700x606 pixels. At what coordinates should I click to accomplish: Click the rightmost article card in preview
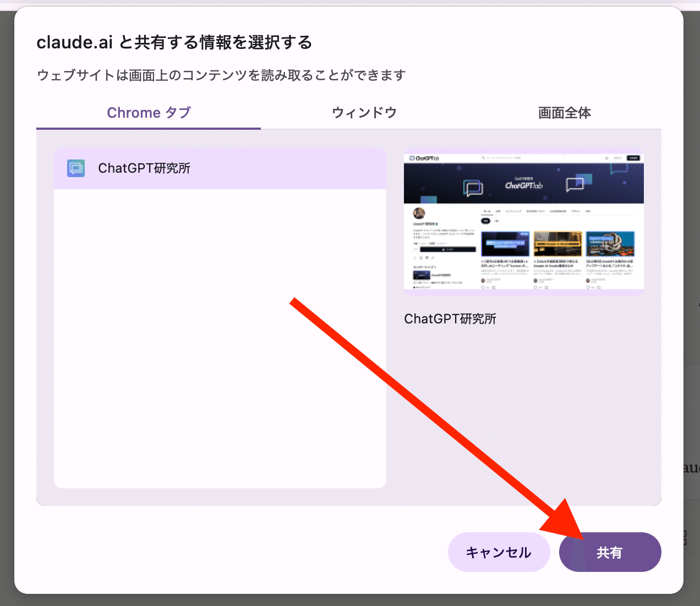pyautogui.click(x=610, y=244)
